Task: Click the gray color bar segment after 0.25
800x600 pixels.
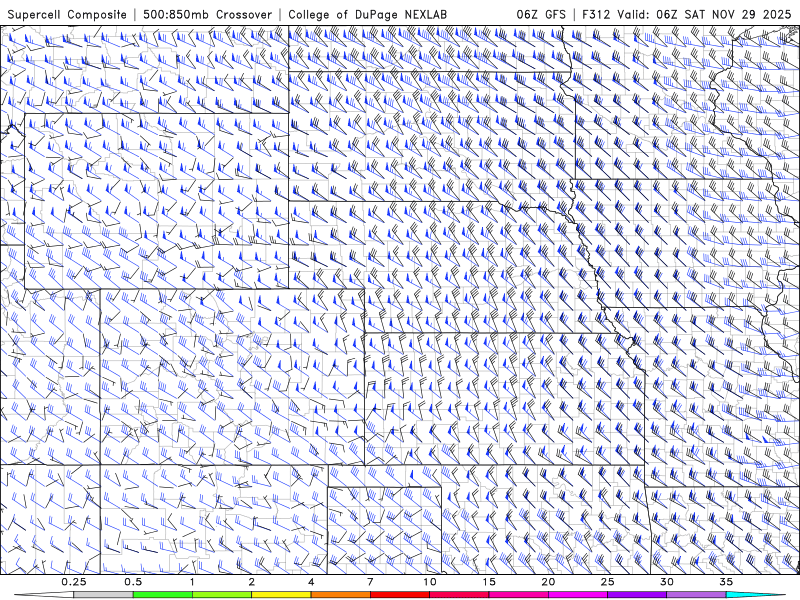Action: (x=103, y=595)
